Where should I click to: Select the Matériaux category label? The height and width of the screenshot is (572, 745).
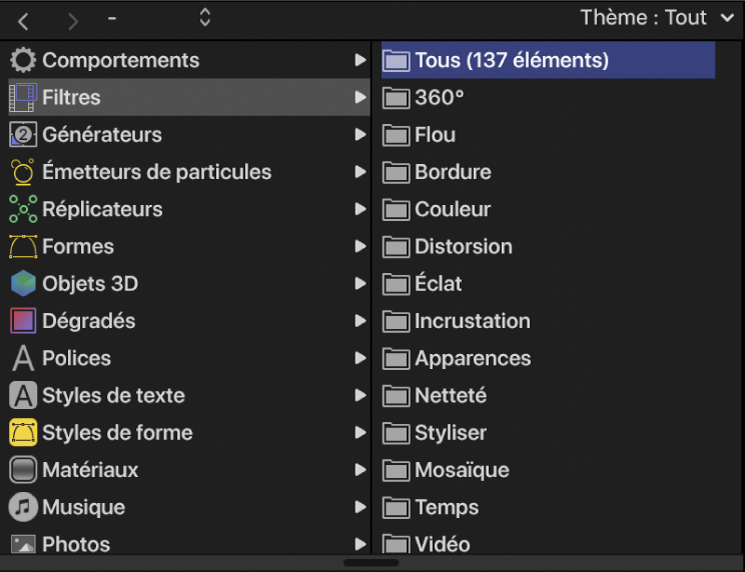90,470
